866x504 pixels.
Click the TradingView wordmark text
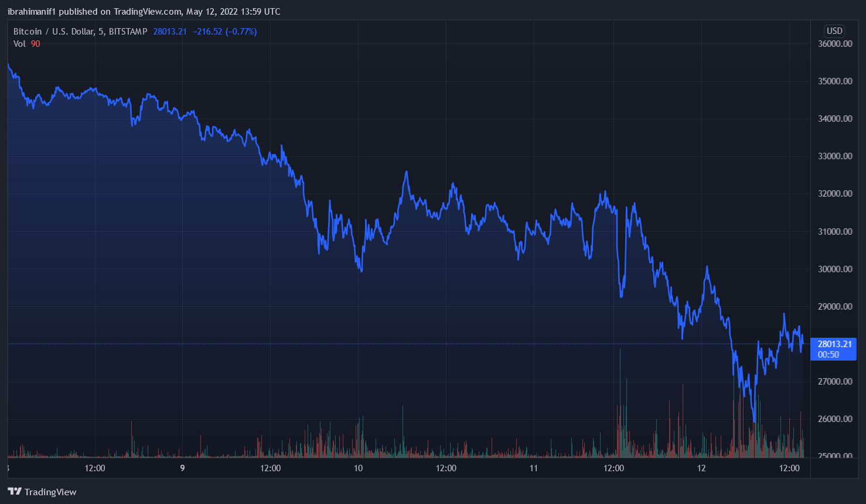pyautogui.click(x=50, y=492)
